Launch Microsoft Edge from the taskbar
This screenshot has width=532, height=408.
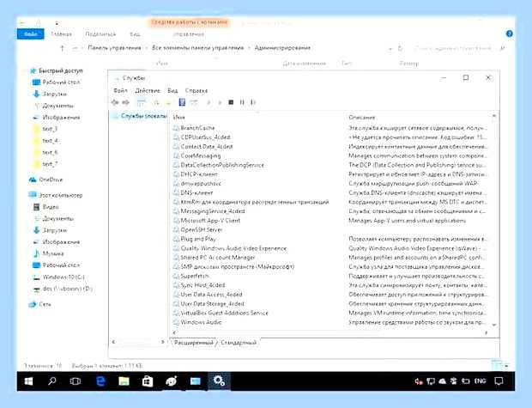tap(100, 381)
